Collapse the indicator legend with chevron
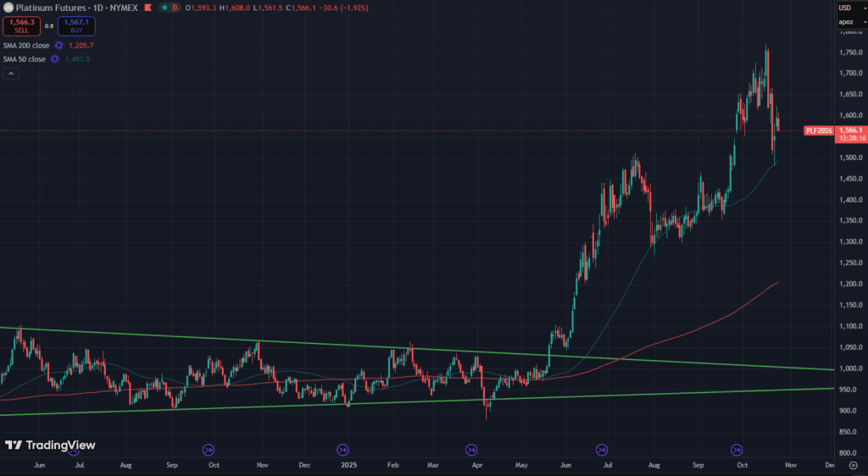 (11, 74)
